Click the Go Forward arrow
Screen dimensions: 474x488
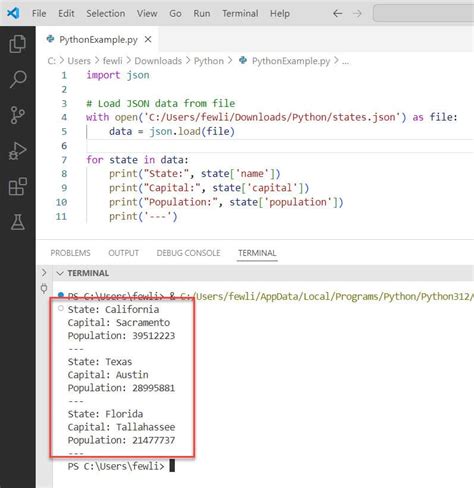point(357,13)
